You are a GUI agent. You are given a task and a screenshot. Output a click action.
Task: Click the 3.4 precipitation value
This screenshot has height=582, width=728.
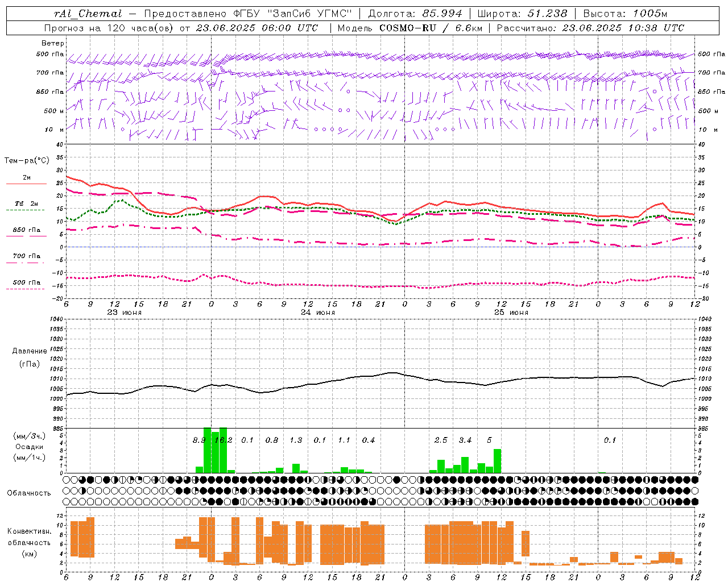(x=465, y=440)
